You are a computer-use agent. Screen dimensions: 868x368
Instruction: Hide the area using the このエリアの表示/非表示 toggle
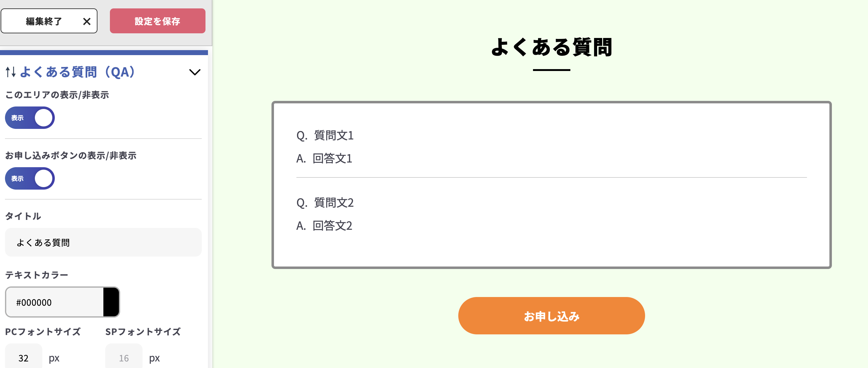30,118
